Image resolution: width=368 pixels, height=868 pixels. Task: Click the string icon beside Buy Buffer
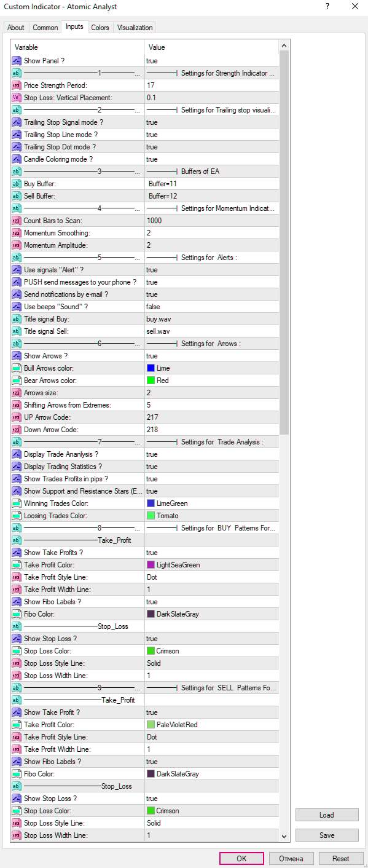click(17, 184)
